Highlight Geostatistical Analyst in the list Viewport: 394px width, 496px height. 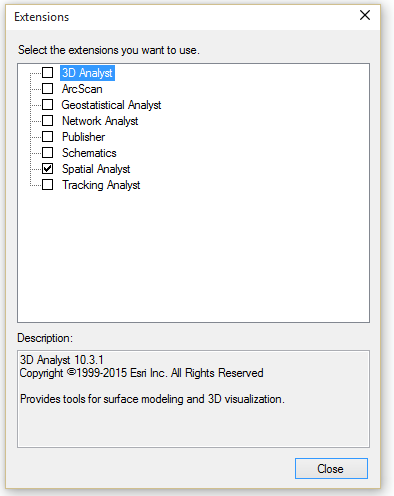tap(111, 105)
